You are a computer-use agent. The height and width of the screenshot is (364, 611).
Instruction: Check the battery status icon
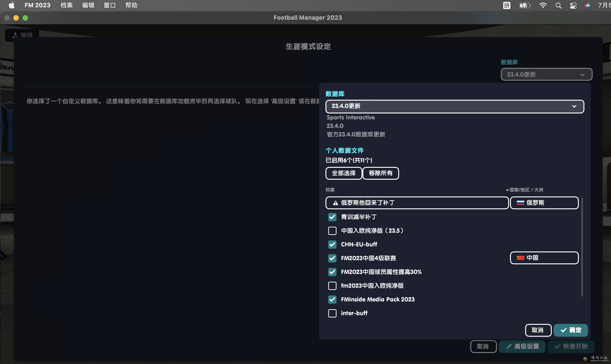[525, 6]
